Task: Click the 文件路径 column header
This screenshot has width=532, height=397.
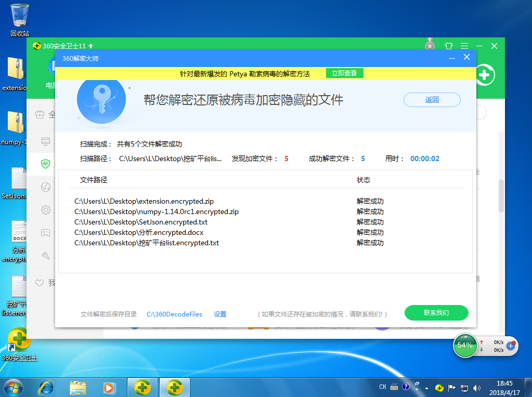Action: coord(94,180)
